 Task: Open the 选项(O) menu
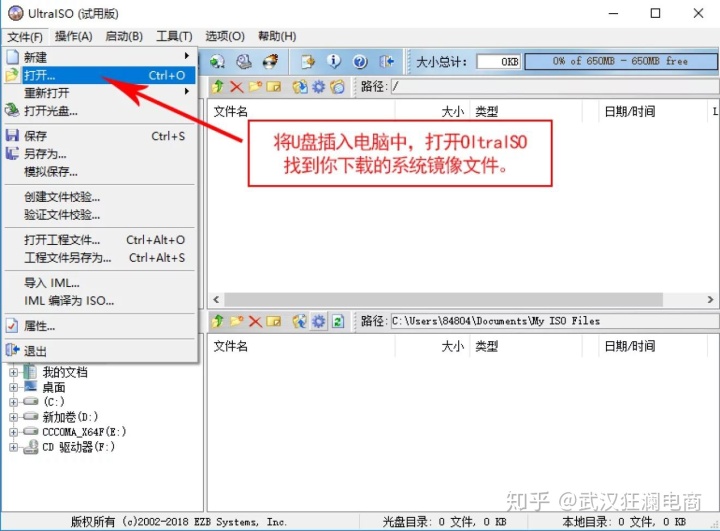click(225, 36)
